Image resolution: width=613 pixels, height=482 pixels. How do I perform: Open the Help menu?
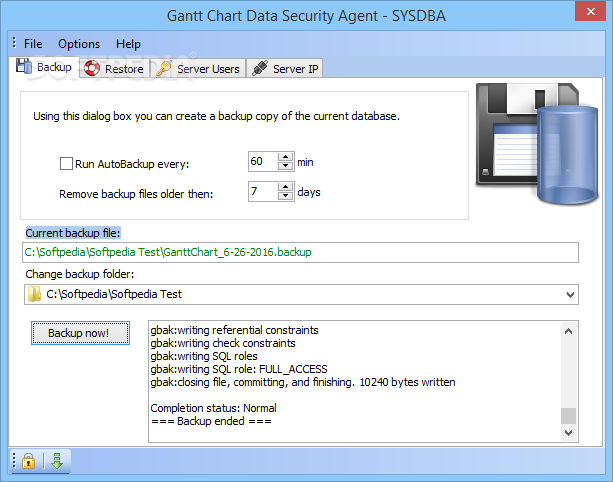pos(128,44)
